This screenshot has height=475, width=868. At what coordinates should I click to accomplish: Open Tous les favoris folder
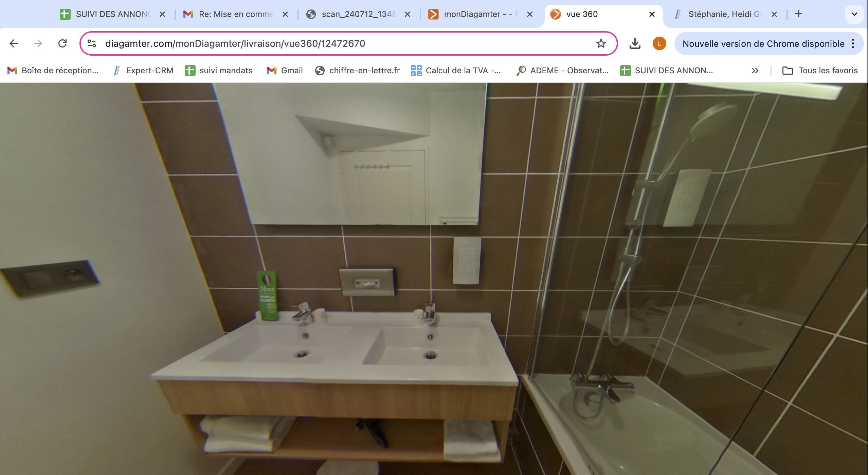[820, 71]
